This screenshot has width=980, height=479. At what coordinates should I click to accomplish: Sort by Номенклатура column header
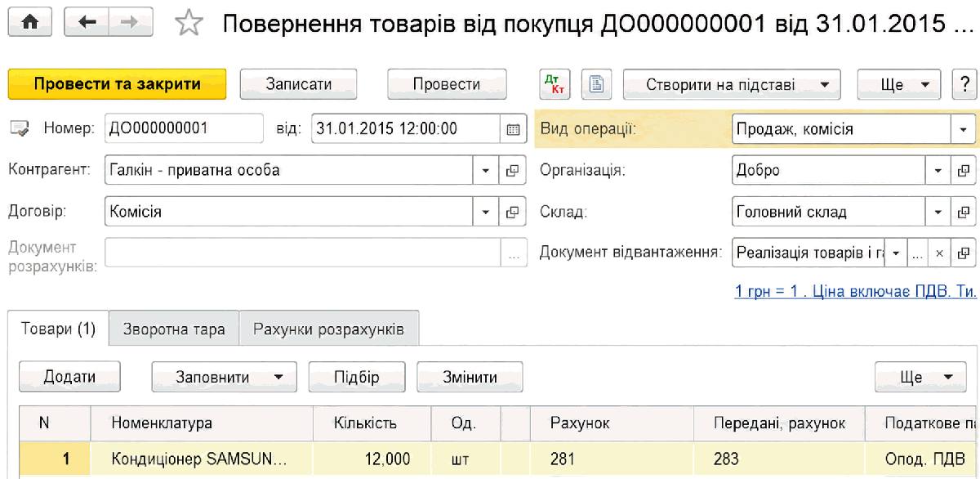[202, 423]
